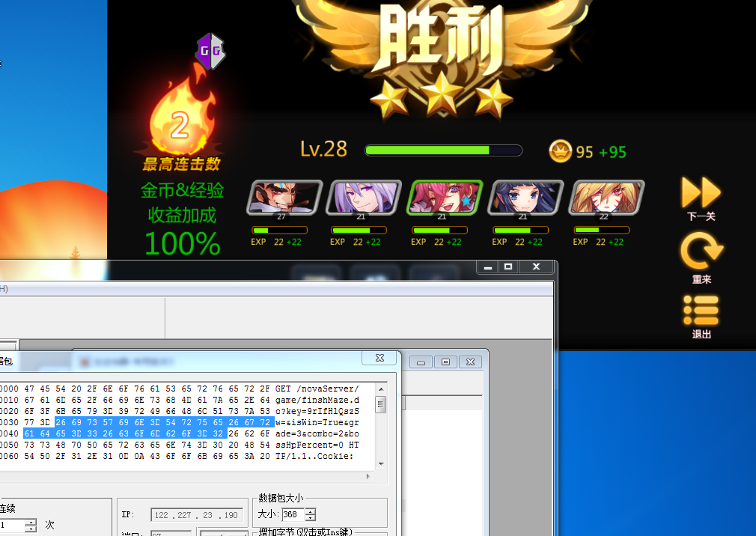756x536 pixels.
Task: Select the mustached warrior portrait, level 27
Action: [x=284, y=197]
